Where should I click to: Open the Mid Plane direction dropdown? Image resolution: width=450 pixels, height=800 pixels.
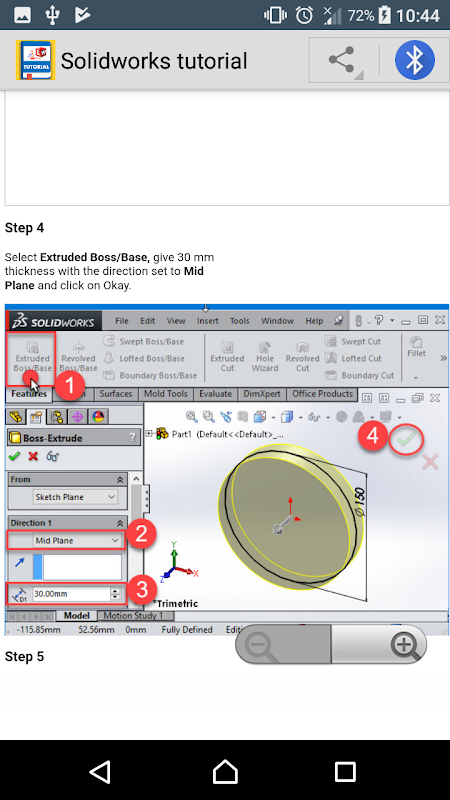77,540
